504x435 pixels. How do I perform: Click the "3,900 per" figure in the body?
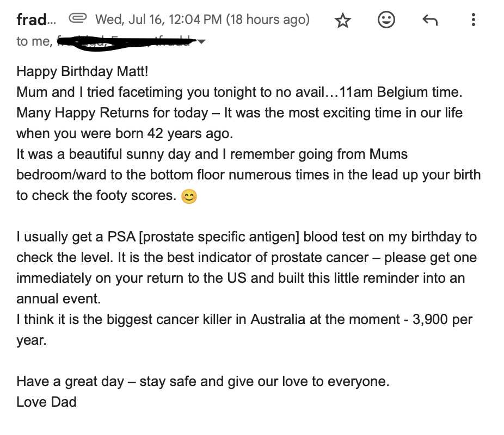point(442,320)
